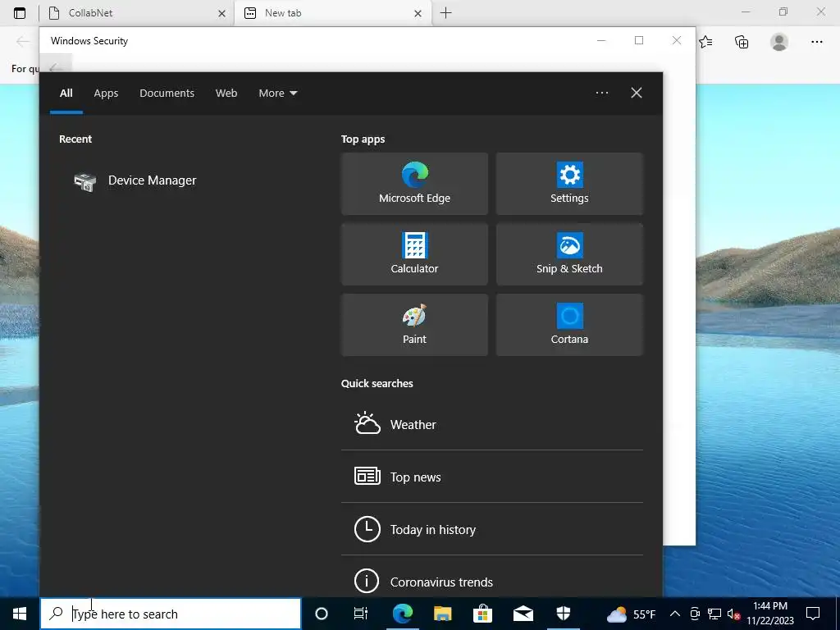Click the Cortana circle on taskbar

(x=322, y=614)
